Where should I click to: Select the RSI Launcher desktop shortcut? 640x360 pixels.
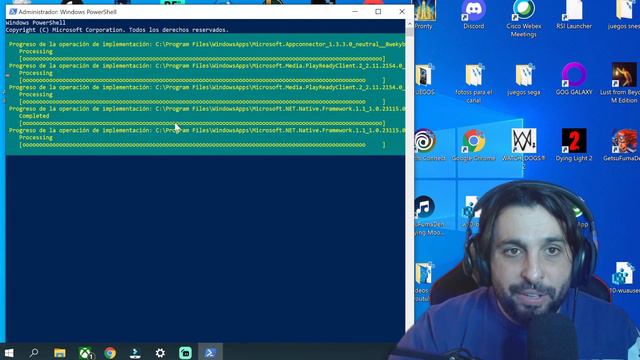click(x=574, y=14)
